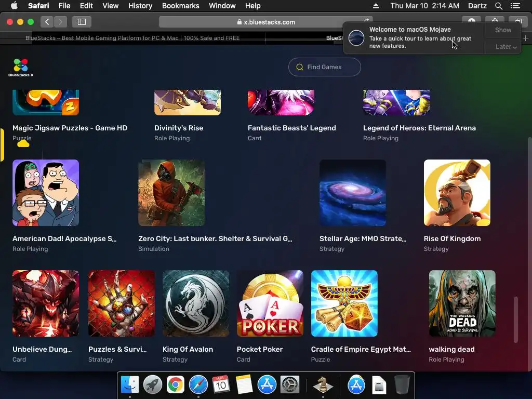This screenshot has height=399, width=532.
Task: Select the King Of Avalon dragon icon
Action: click(x=196, y=303)
